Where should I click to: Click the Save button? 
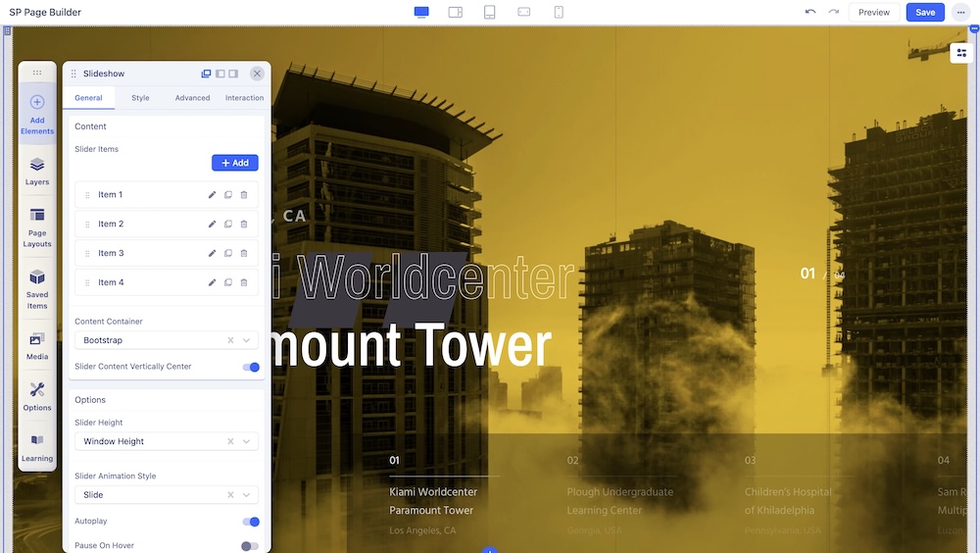(x=925, y=12)
